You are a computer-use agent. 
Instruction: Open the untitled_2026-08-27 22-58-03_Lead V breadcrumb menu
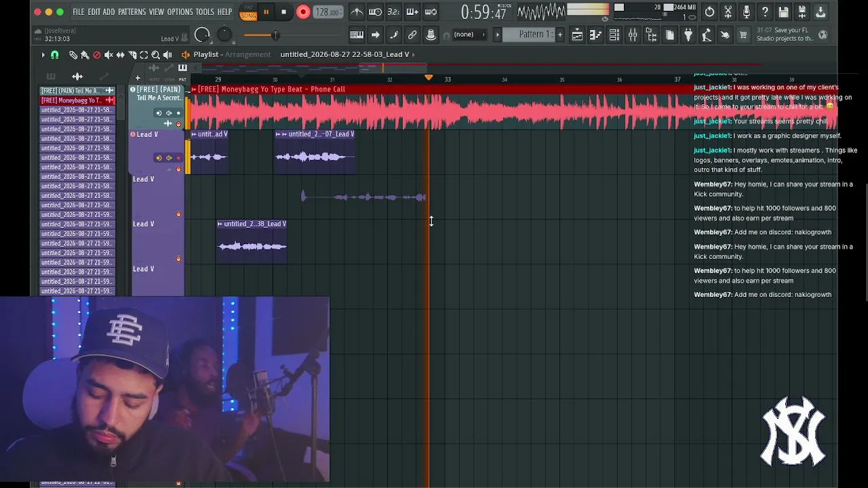(x=344, y=54)
